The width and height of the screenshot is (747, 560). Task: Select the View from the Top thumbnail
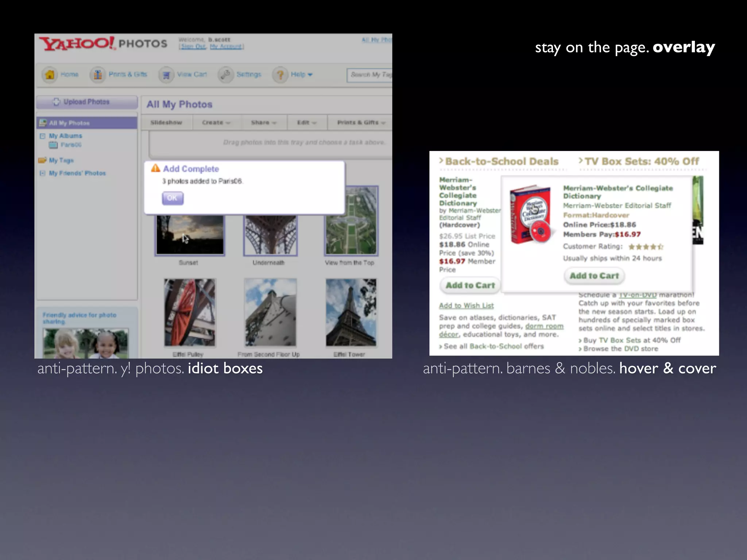pyautogui.click(x=352, y=220)
